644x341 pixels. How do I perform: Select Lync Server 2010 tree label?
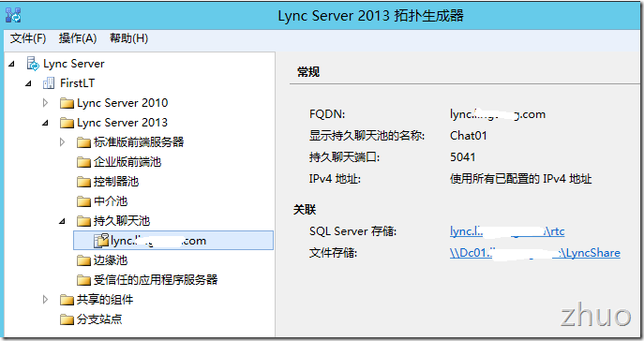pyautogui.click(x=123, y=103)
